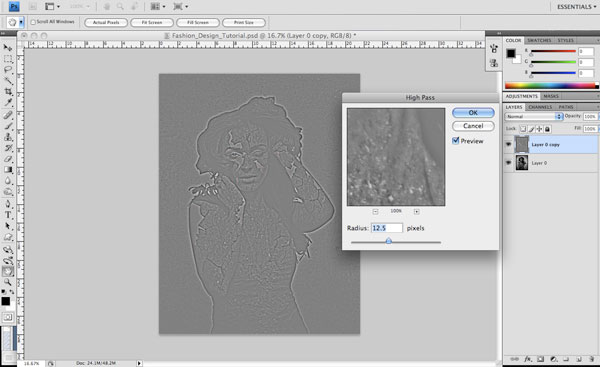
Task: Select the Blur tool
Action: click(x=8, y=181)
